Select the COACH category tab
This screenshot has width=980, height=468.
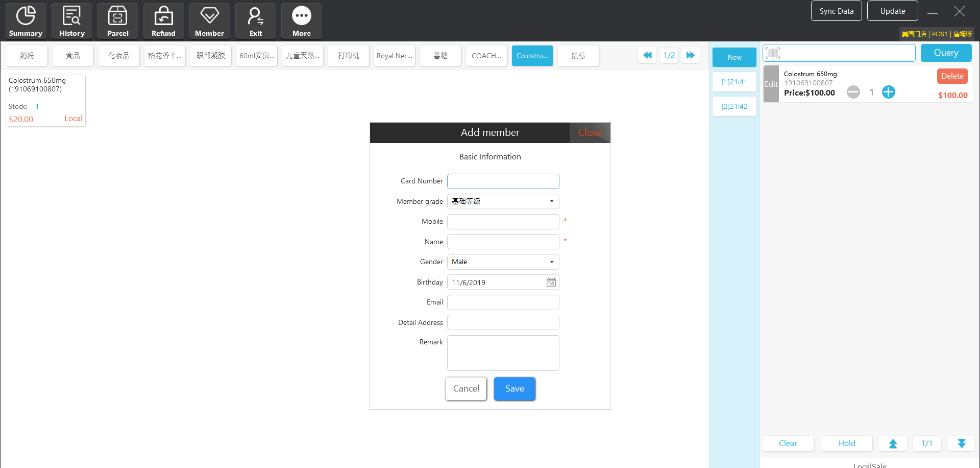[486, 56]
